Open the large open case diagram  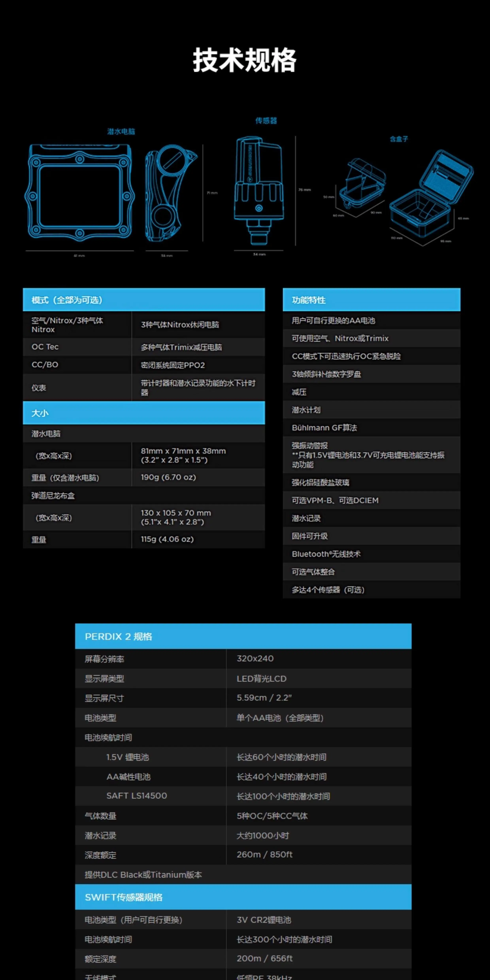click(x=431, y=193)
